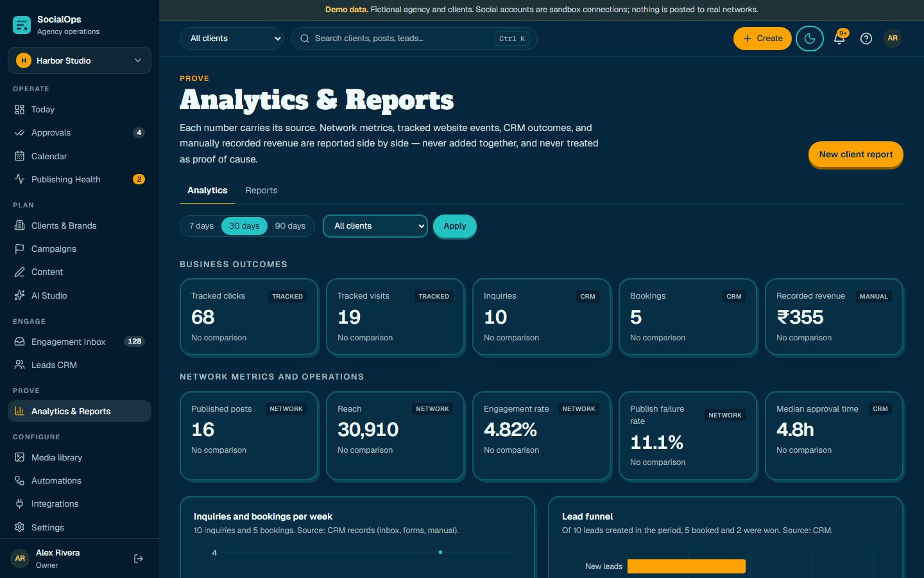Select the 30 days range
This screenshot has width=924, height=578.
[244, 226]
